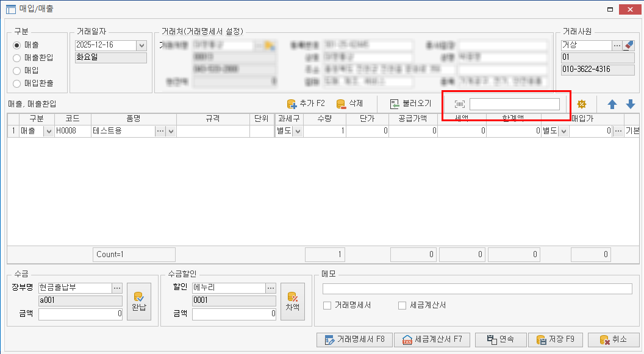Viewport: 644px width, 354px height.
Task: Open the 과세구분 별도 dropdown in row 1
Action: coord(298,131)
